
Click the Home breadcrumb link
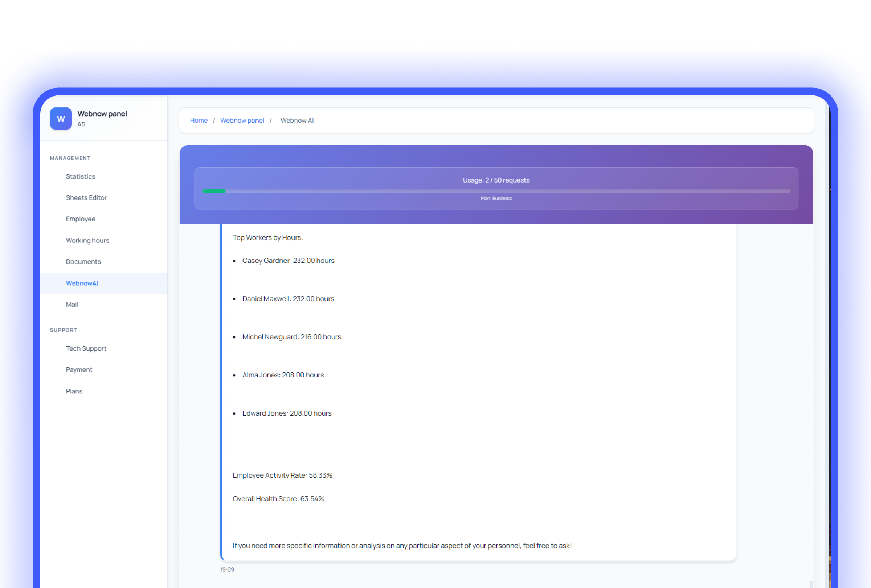click(x=199, y=120)
